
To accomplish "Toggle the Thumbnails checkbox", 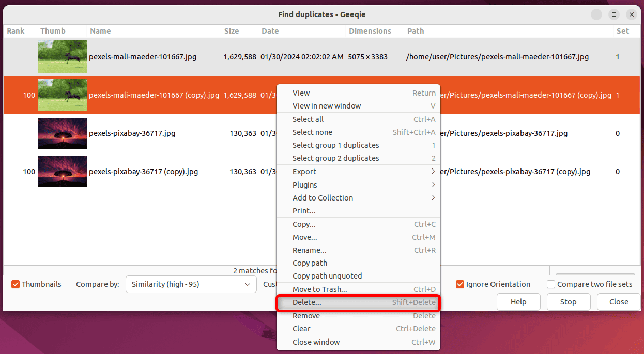I will (x=16, y=284).
